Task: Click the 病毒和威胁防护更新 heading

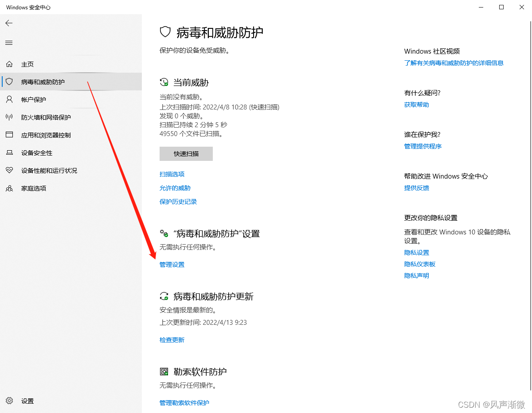Action: pyautogui.click(x=213, y=296)
